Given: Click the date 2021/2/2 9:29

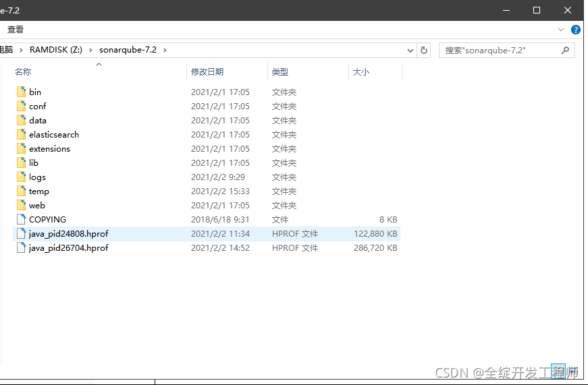Looking at the screenshot, I should pos(218,177).
